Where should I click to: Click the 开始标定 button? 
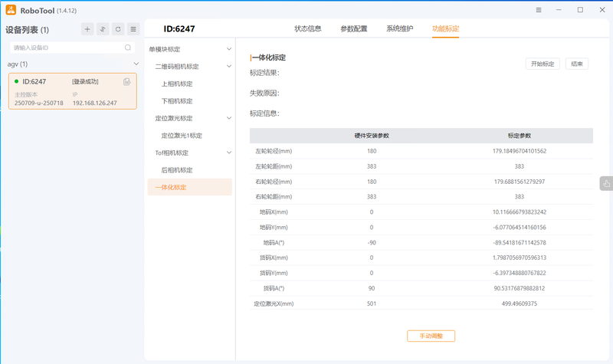[543, 64]
